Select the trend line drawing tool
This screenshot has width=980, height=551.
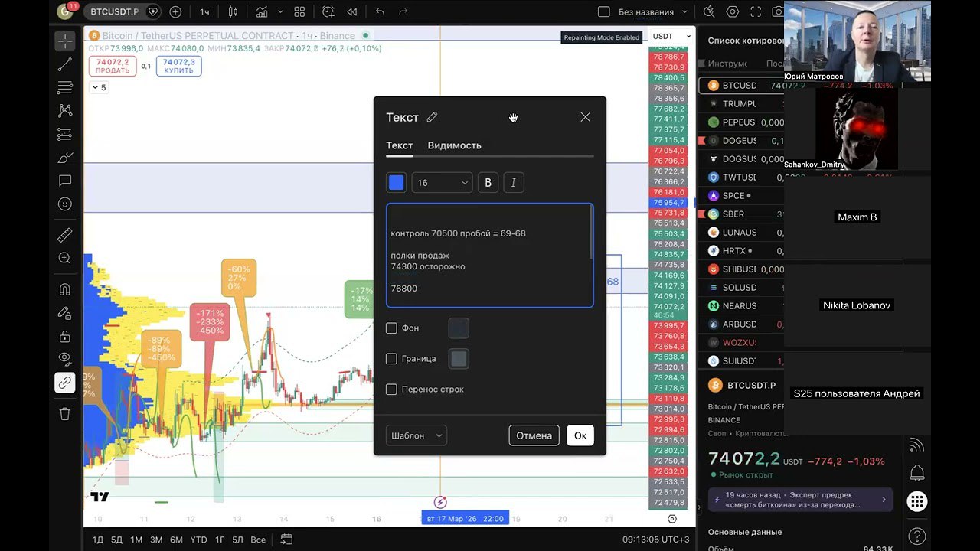pos(65,64)
